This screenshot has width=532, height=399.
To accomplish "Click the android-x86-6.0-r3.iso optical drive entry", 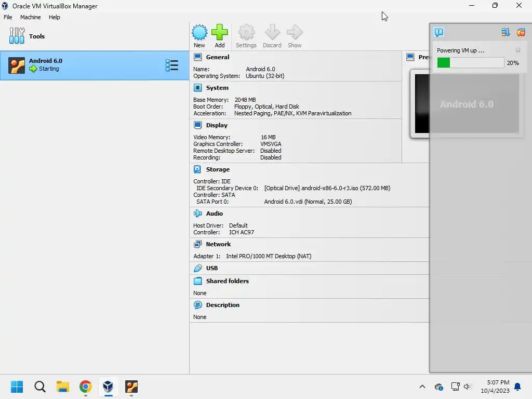I will click(327, 188).
